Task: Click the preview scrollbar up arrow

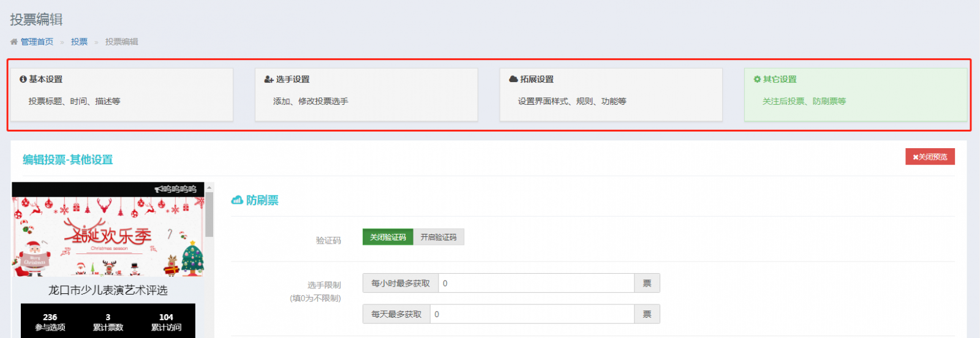Action: click(209, 187)
